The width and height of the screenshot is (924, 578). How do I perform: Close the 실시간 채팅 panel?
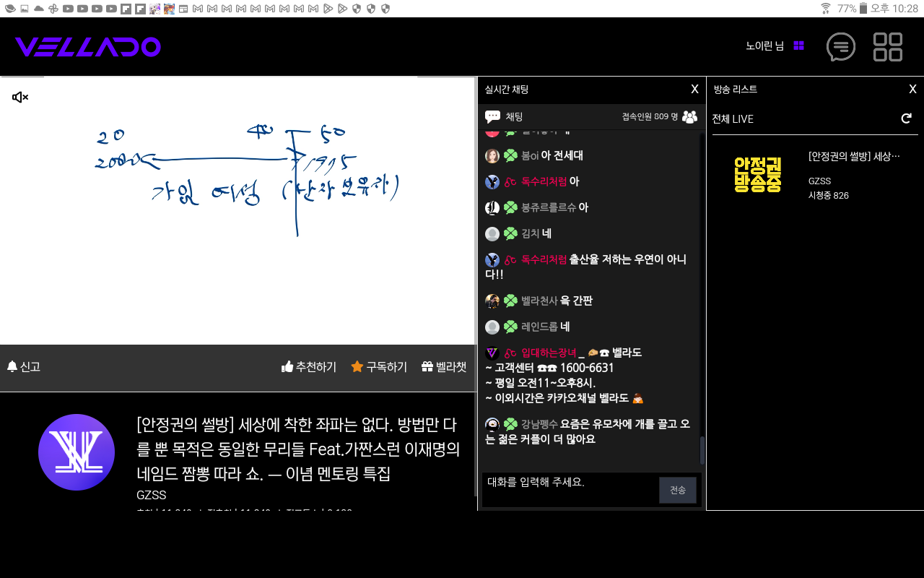pos(694,89)
